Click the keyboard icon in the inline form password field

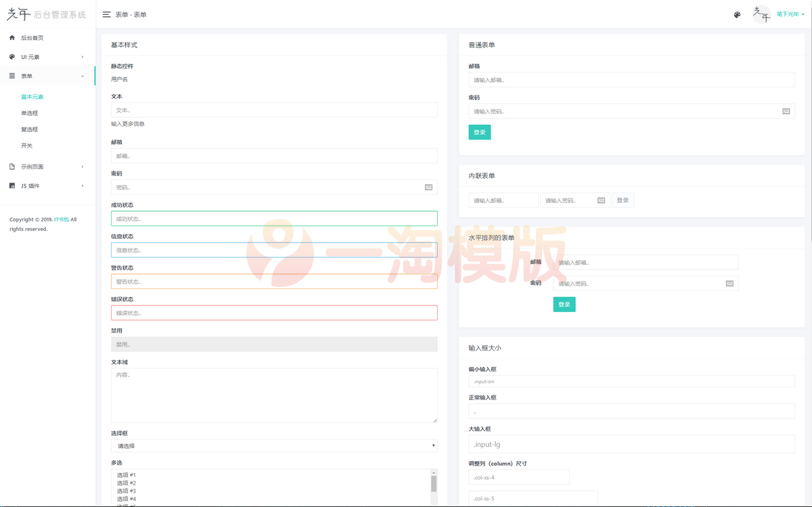point(601,200)
